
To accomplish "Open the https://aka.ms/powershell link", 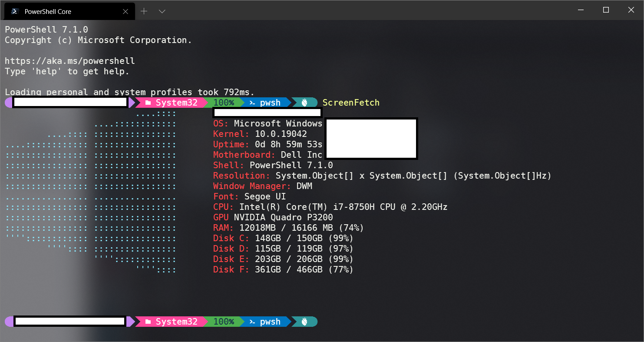I will (x=69, y=61).
